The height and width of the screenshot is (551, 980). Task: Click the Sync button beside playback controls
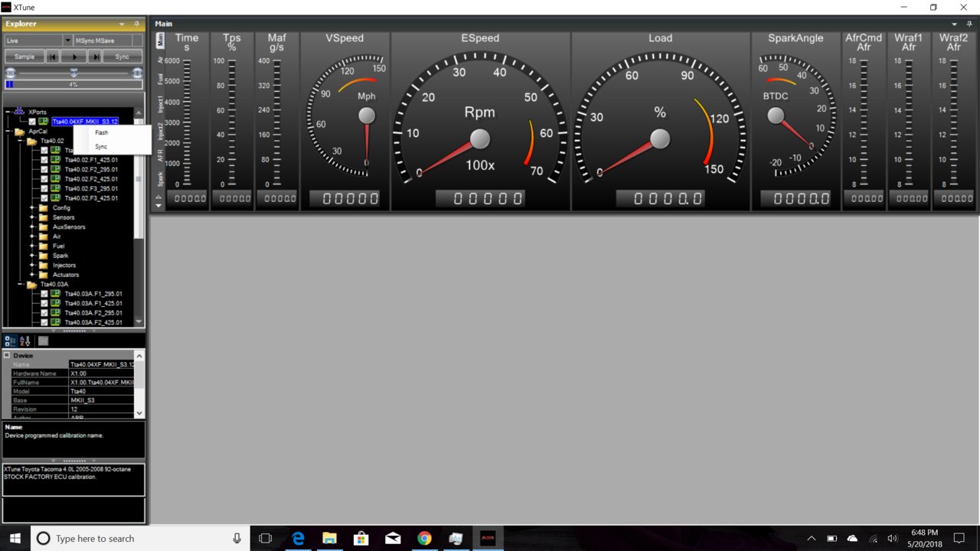click(122, 57)
